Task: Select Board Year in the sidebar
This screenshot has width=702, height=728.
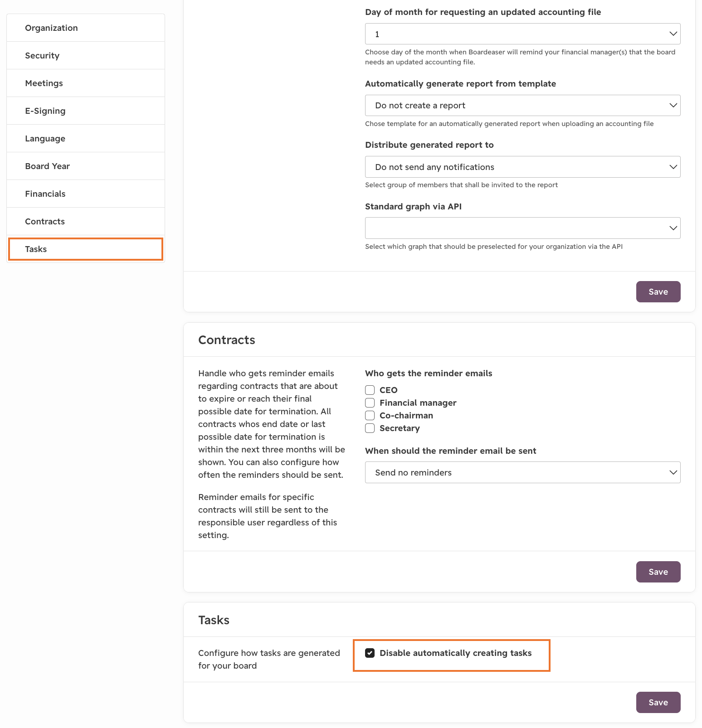Action: (86, 166)
